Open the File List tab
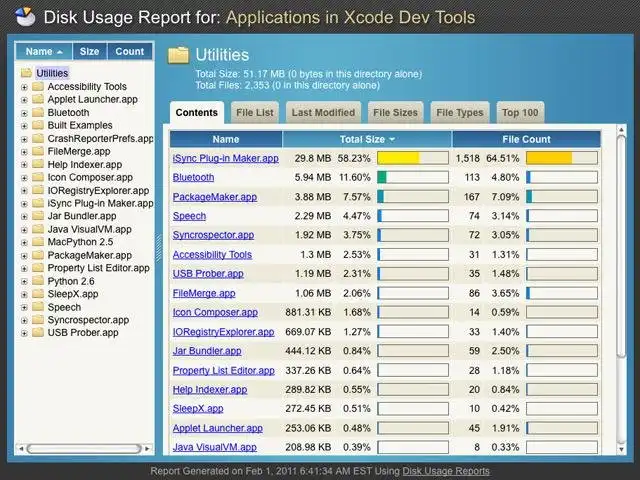 pyautogui.click(x=255, y=113)
